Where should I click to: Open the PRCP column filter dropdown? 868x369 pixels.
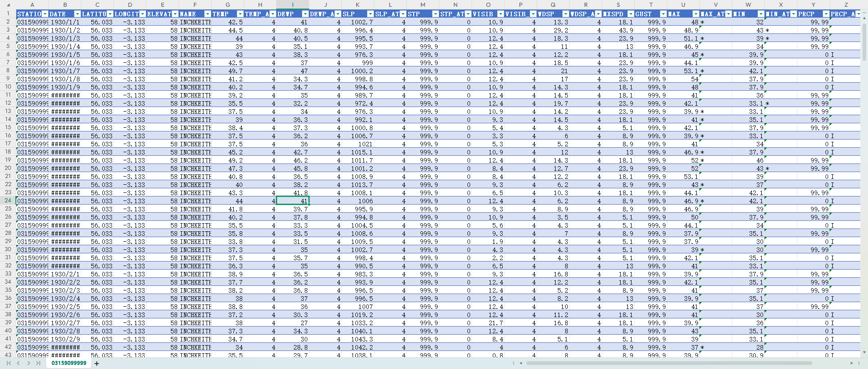826,14
